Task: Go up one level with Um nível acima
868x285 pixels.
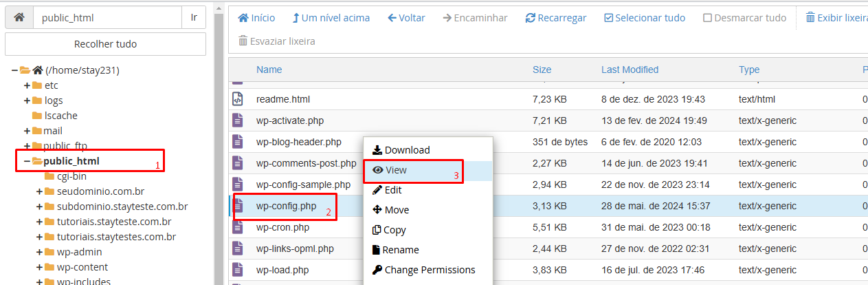Action: pos(331,18)
